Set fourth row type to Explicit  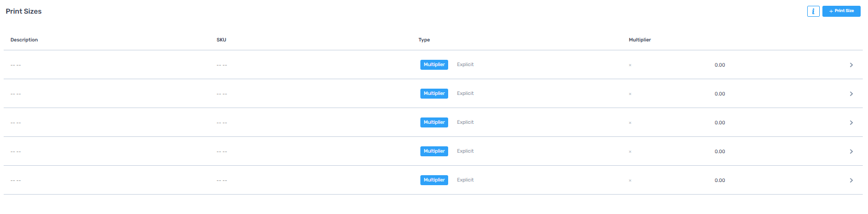coord(465,151)
